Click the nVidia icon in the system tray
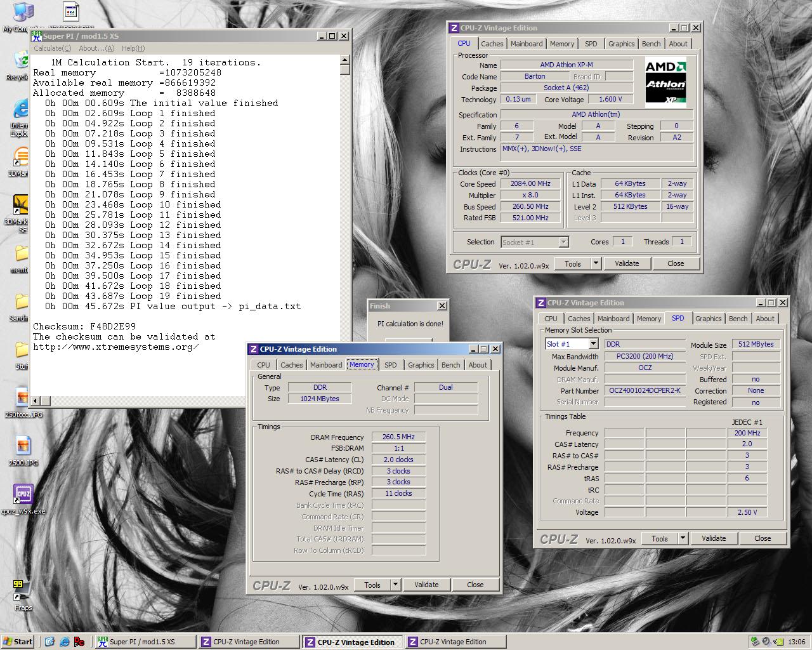The image size is (812, 650). click(778, 642)
